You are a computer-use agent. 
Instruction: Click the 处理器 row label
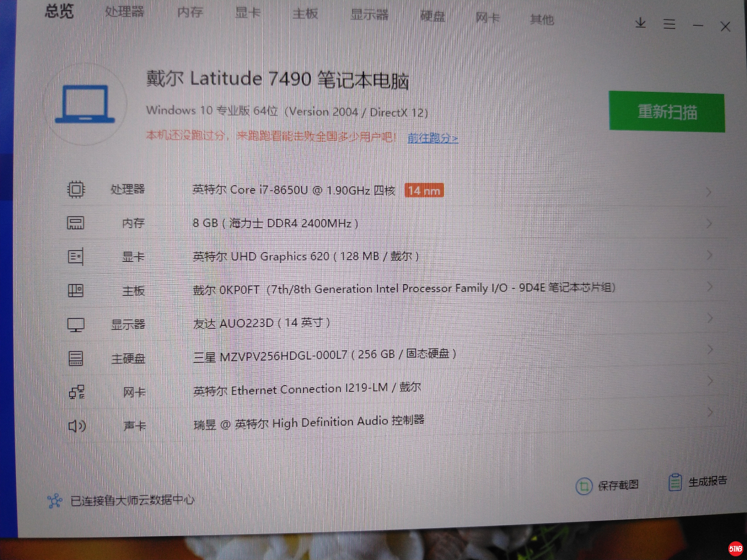tap(127, 189)
